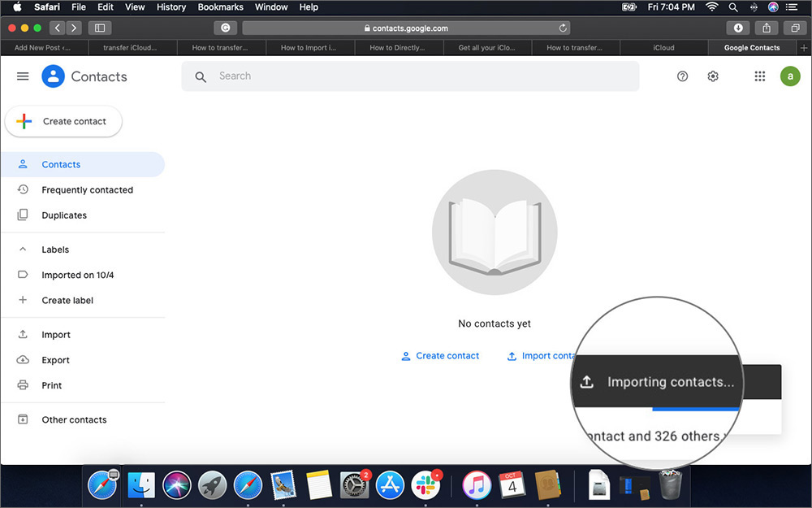Screen dimensions: 812x508
Task: Open the Google apps grid launcher
Action: pos(760,76)
